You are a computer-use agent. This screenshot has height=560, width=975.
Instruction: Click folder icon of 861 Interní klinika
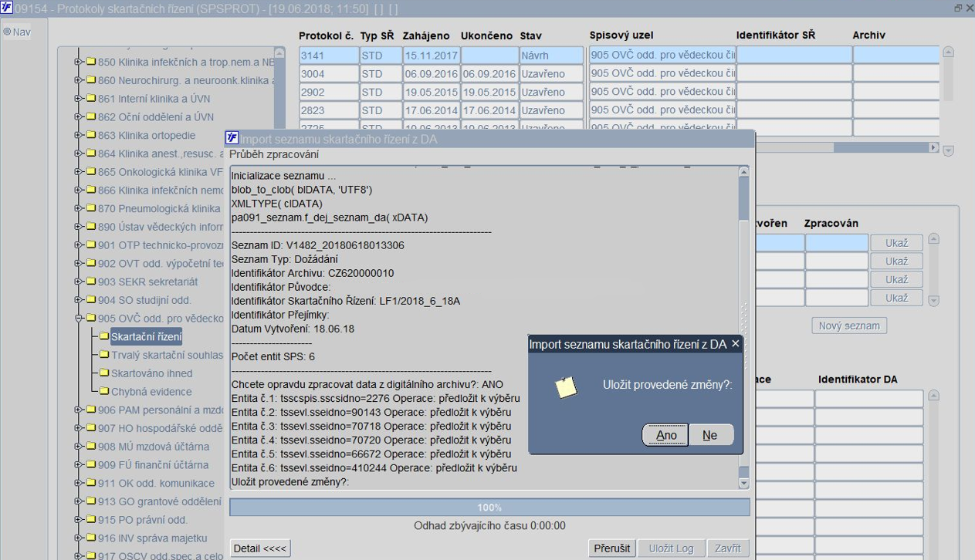tap(91, 99)
